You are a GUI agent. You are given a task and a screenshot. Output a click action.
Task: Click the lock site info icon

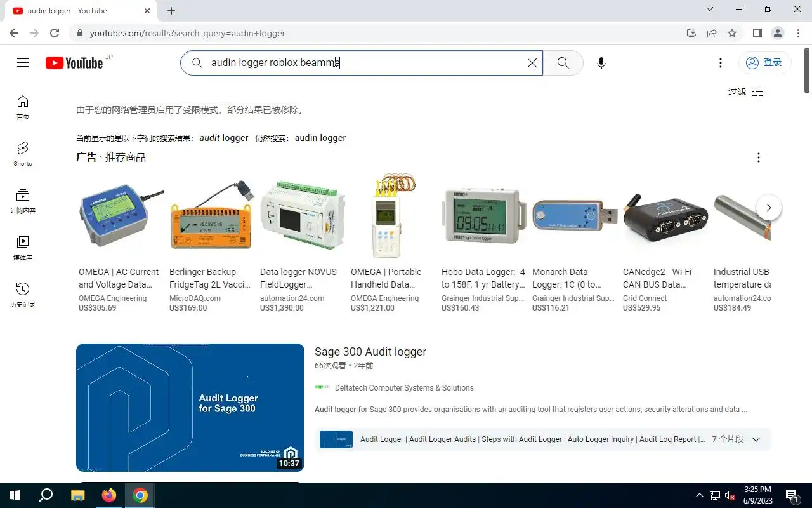pyautogui.click(x=79, y=33)
